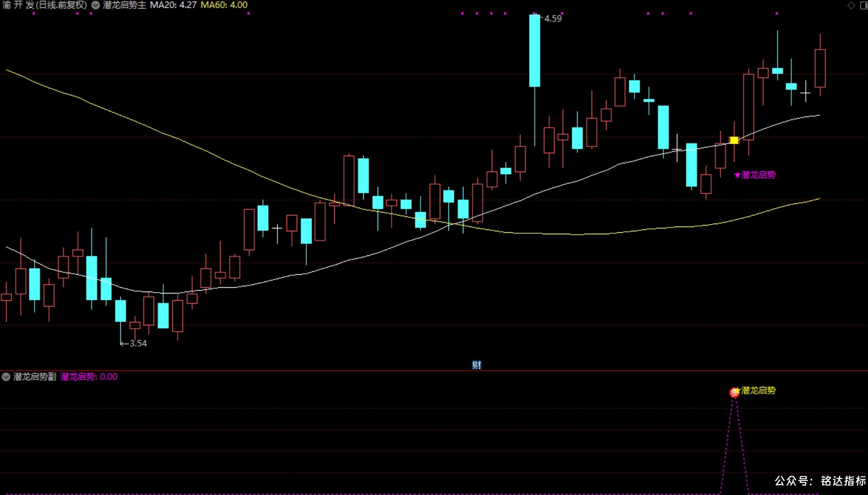Click the 4.59 high price label
The width and height of the screenshot is (868, 495).
tap(553, 19)
